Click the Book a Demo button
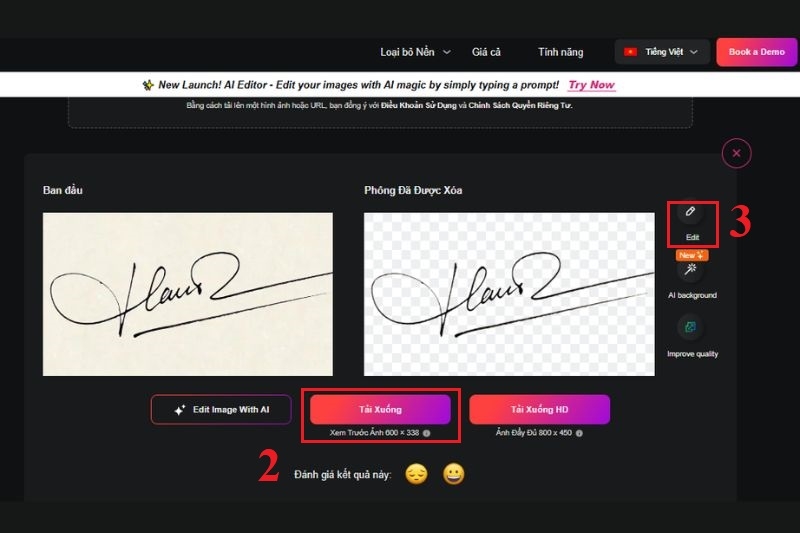800x533 pixels. coord(757,52)
